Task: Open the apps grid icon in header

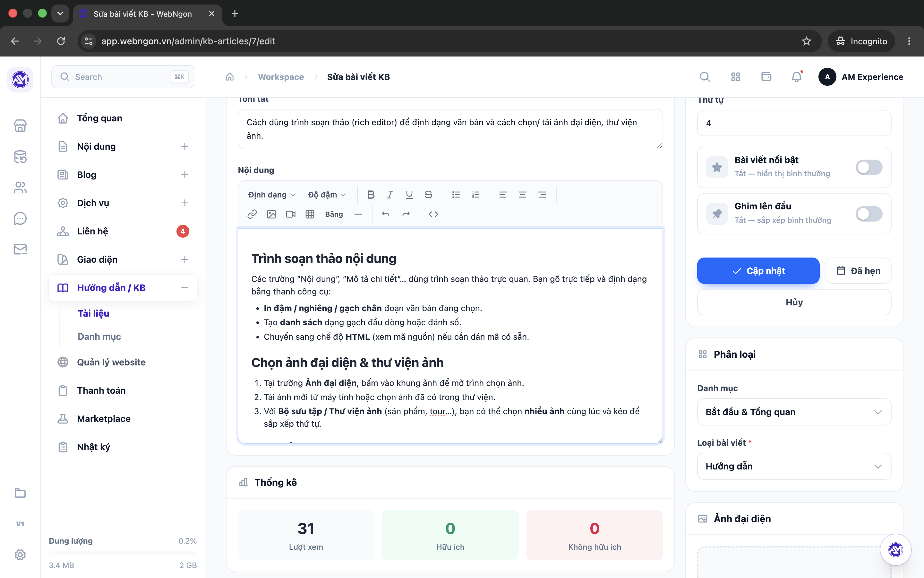Action: point(735,77)
